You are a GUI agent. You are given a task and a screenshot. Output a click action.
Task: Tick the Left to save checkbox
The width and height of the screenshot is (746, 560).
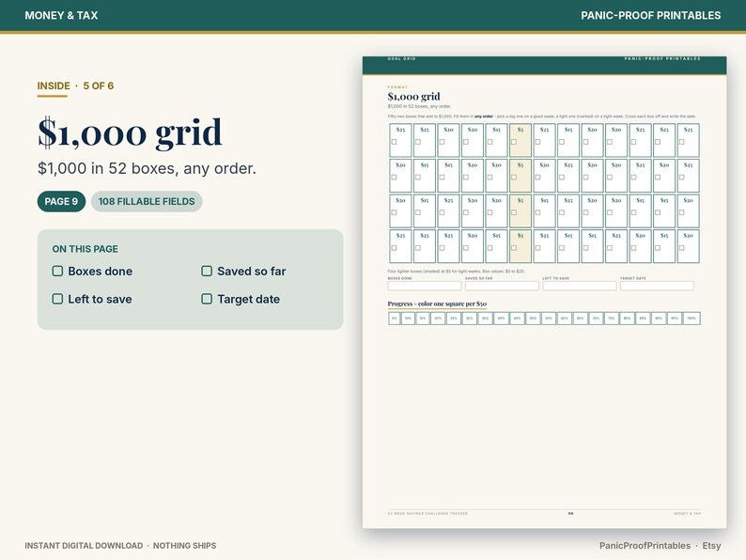[57, 299]
